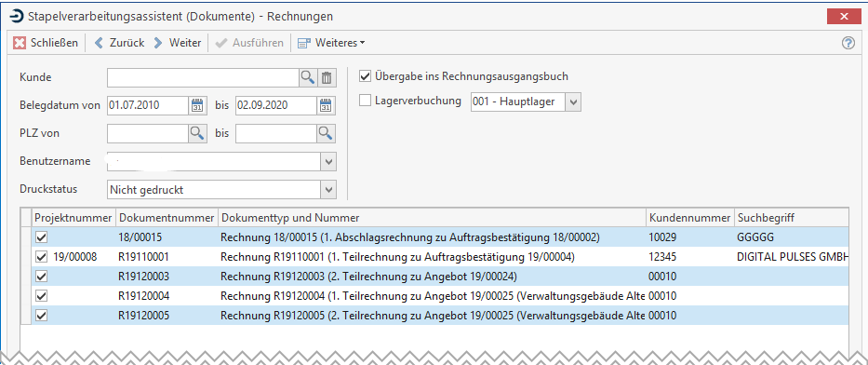The image size is (868, 365).
Task: Search PLZ bis with magnifier icon
Action: 326,133
